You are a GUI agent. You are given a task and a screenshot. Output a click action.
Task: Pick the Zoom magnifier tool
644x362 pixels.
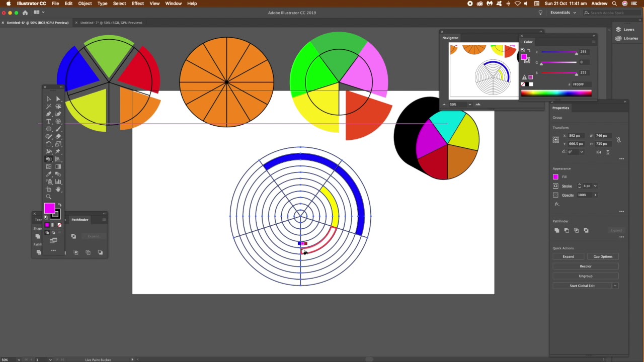click(49, 197)
